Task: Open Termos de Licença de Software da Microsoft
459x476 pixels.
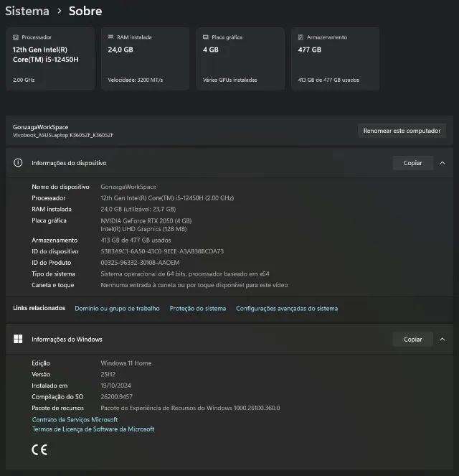Action: (x=93, y=429)
